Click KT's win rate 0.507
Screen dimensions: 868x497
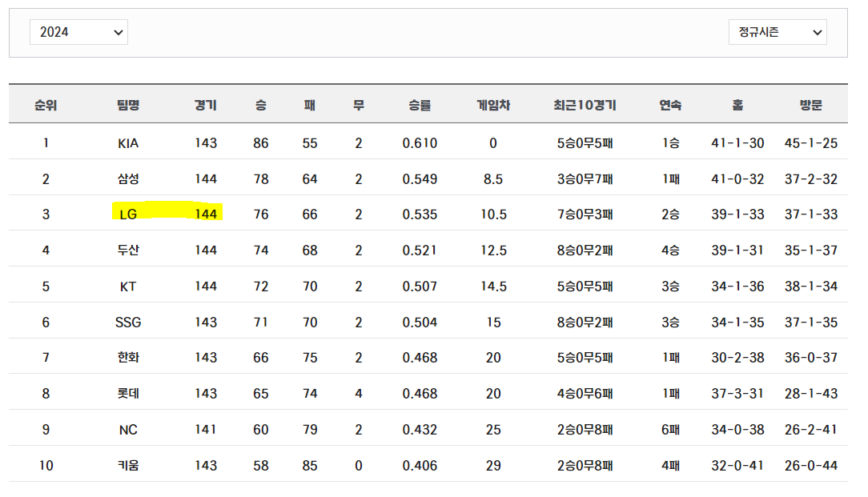click(x=420, y=287)
